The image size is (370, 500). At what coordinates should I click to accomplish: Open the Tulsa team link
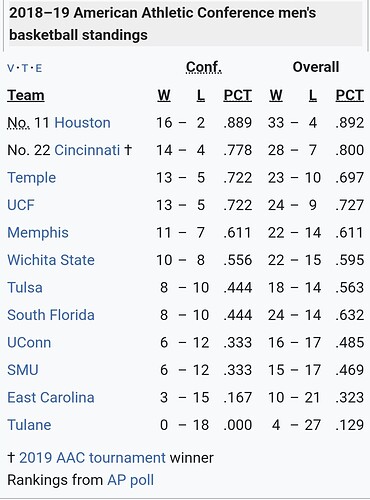tap(25, 288)
